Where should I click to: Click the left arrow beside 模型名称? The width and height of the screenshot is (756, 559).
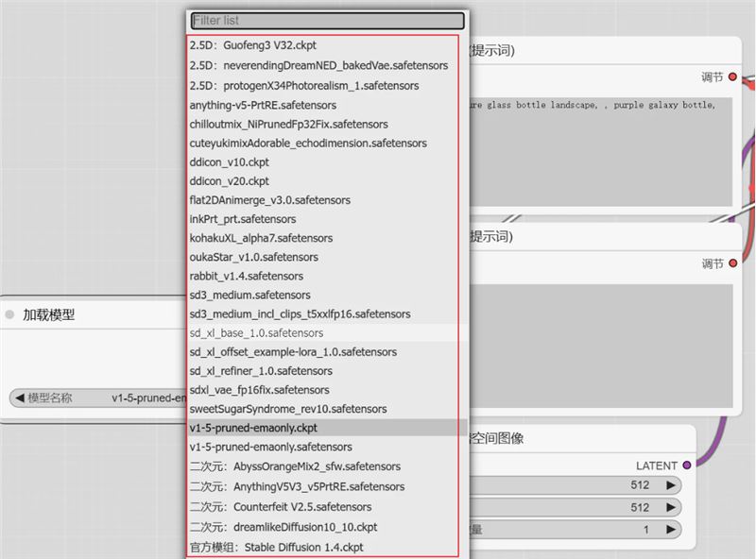point(19,398)
